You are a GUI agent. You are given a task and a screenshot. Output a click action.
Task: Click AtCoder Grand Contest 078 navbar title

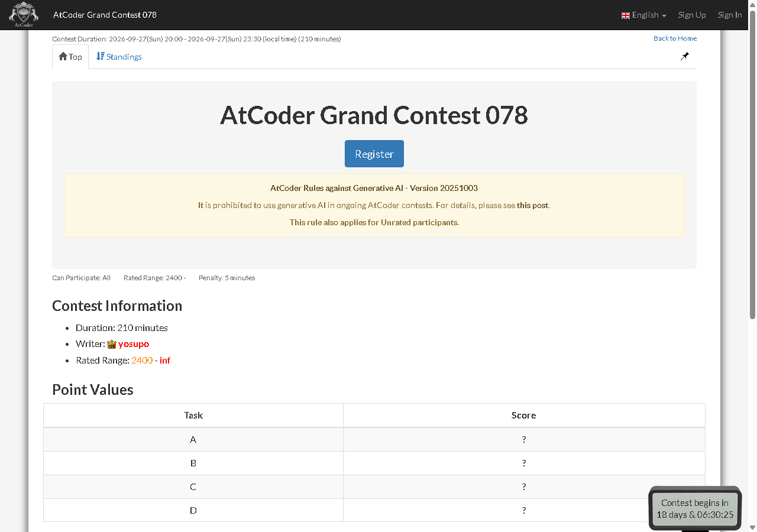click(105, 15)
